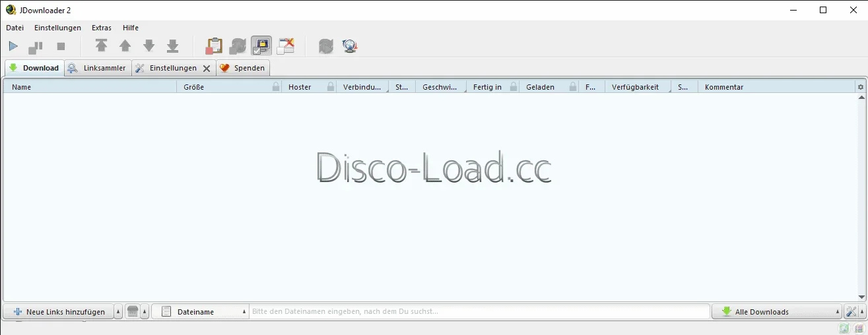
Task: Toggle lock icon on Fertig in column
Action: point(514,87)
